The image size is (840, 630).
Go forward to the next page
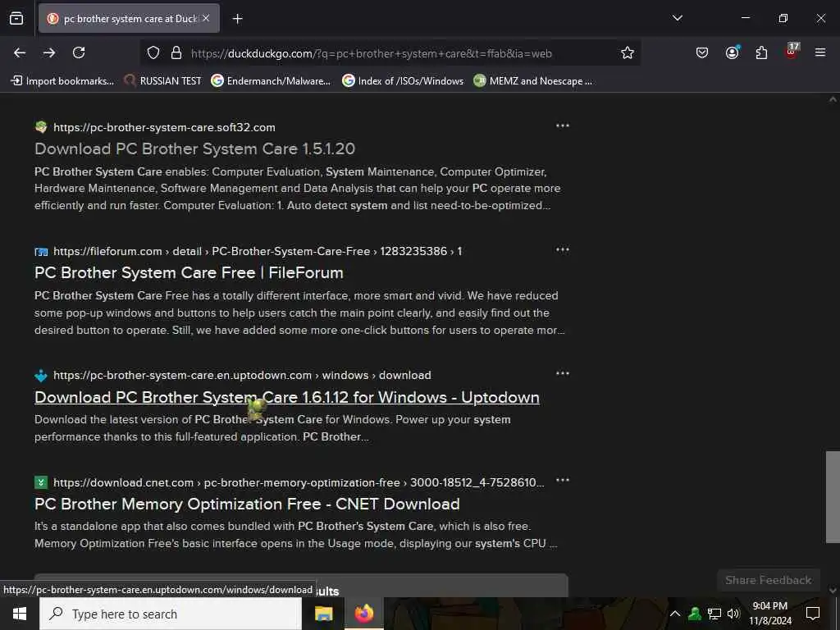pos(49,52)
